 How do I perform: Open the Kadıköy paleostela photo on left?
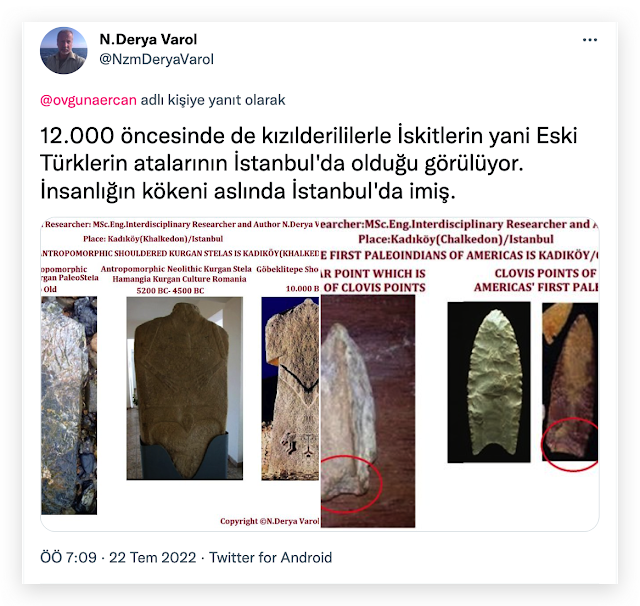click(x=69, y=405)
